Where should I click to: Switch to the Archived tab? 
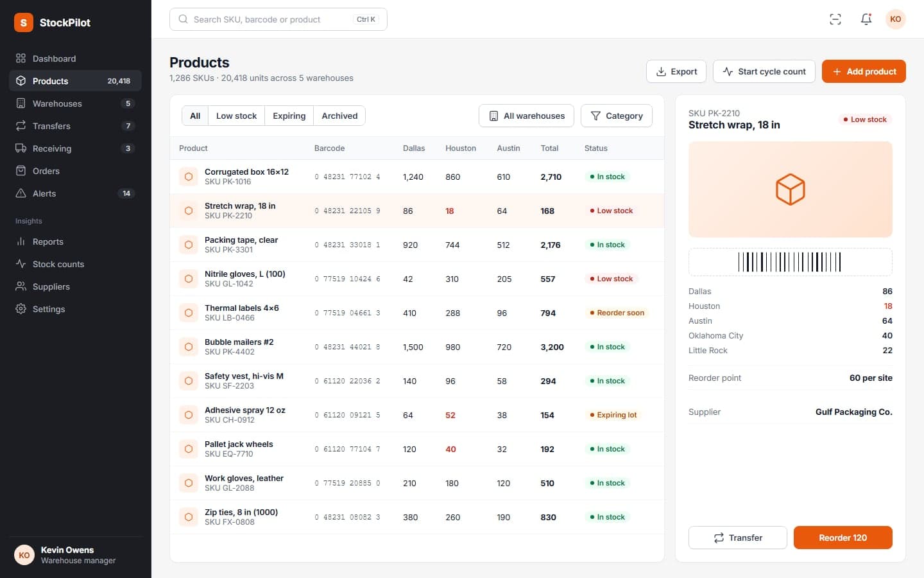[x=339, y=116]
